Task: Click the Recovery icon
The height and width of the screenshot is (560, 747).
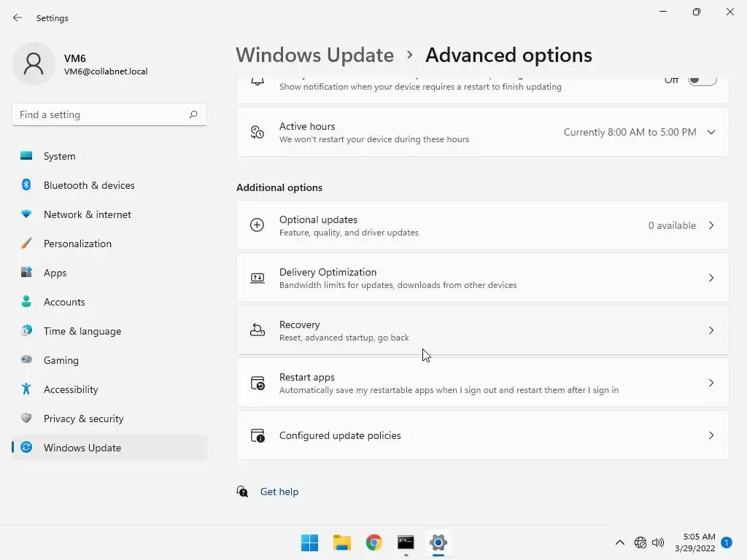Action: (258, 330)
